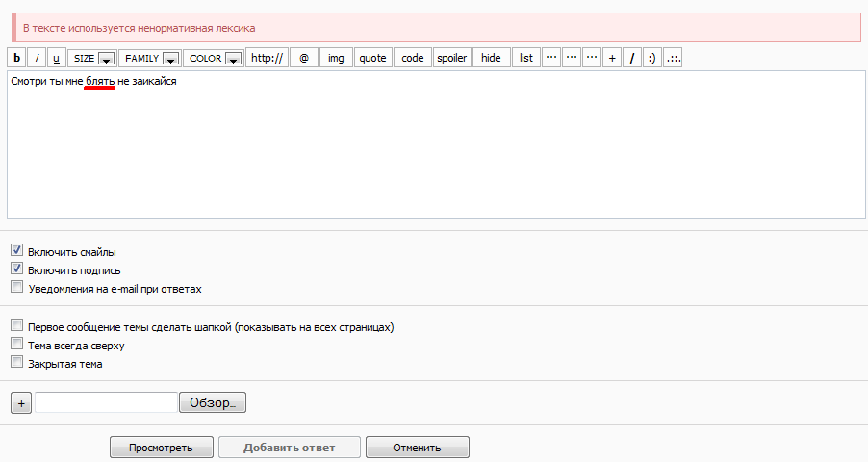Uncheck 'Включить подпись' option

coord(16,269)
